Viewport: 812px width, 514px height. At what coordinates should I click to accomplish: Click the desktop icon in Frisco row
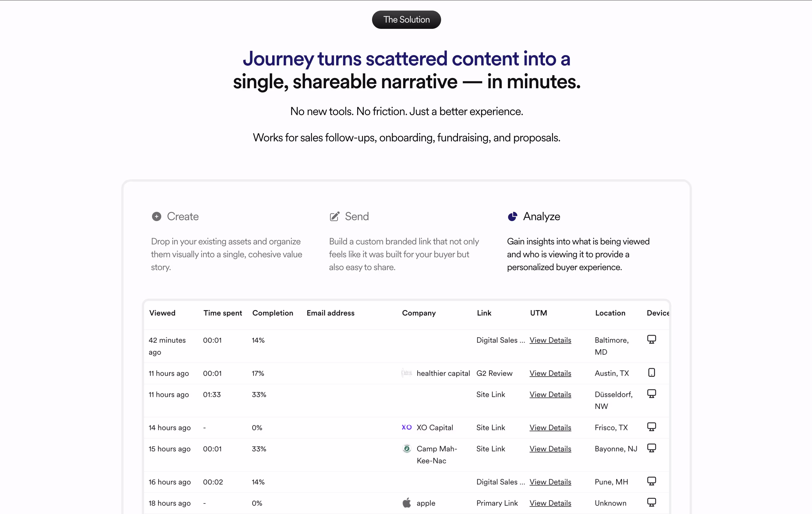(651, 427)
